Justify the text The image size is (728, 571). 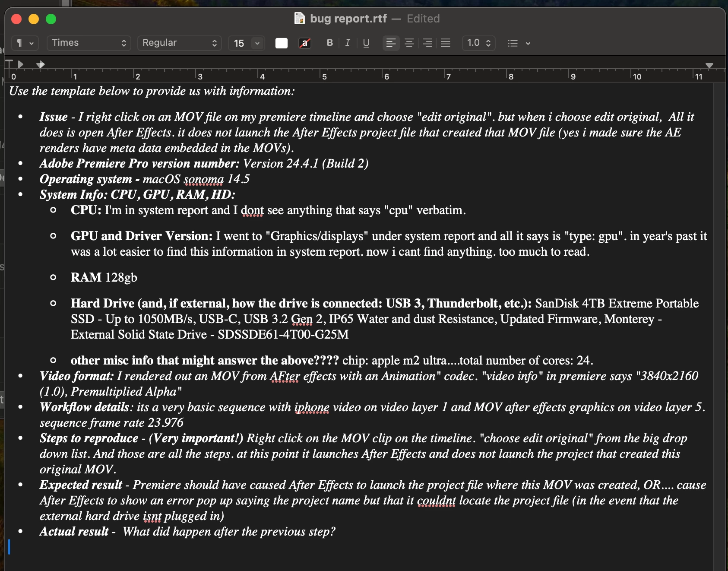[x=445, y=43]
